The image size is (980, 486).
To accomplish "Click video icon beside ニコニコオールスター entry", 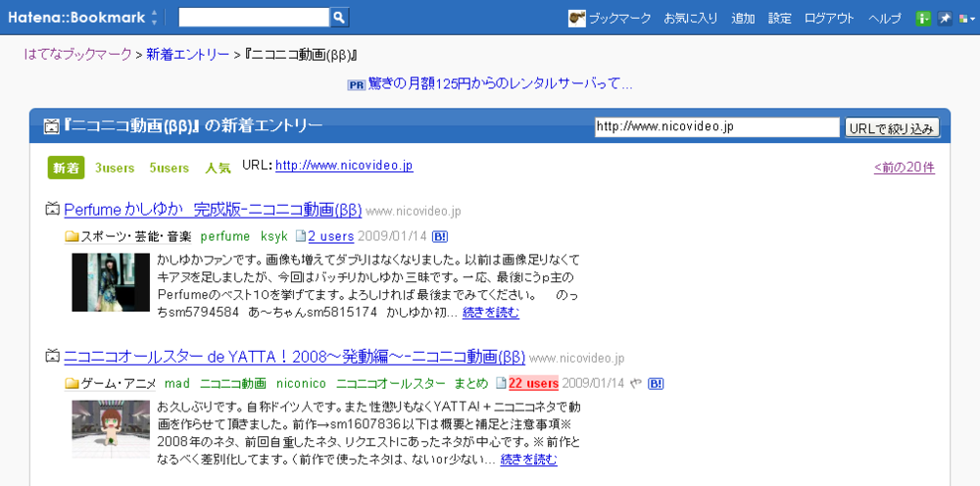I will point(53,358).
